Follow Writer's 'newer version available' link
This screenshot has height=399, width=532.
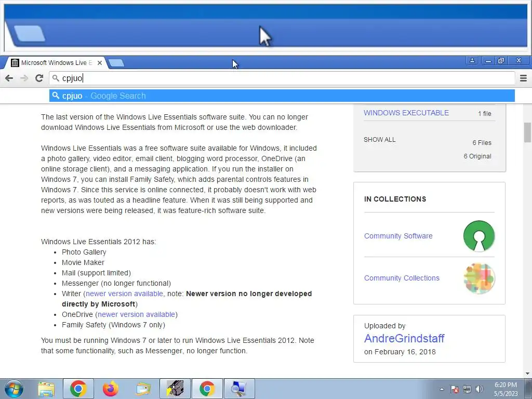[124, 294]
